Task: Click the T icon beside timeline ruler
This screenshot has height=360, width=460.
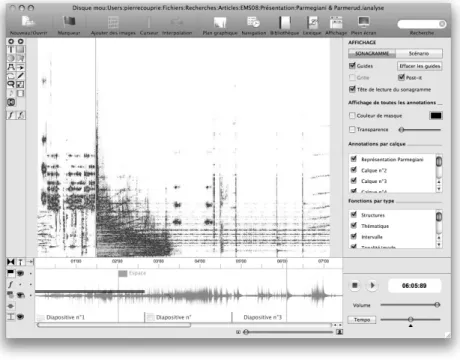Action: 20,262
